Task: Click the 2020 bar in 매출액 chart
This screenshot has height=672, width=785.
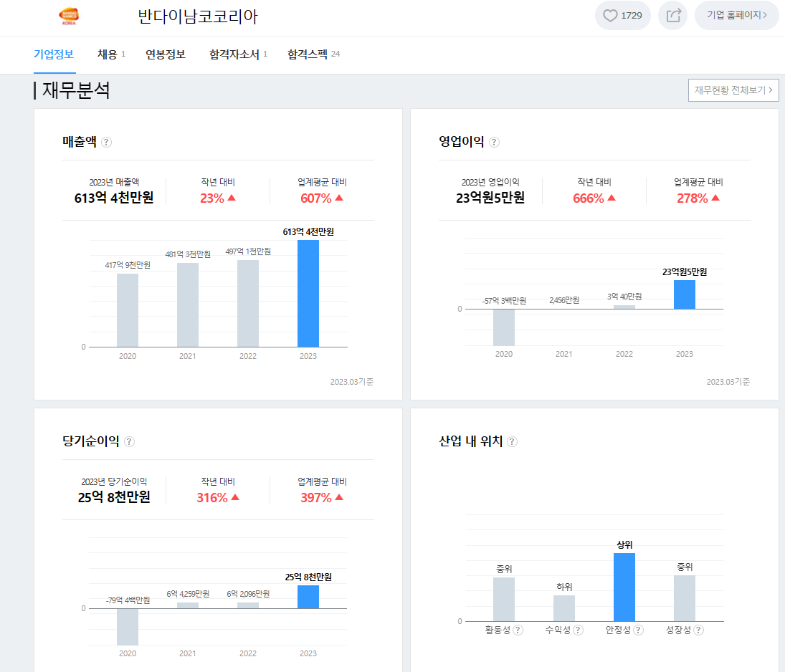Action: [x=128, y=310]
